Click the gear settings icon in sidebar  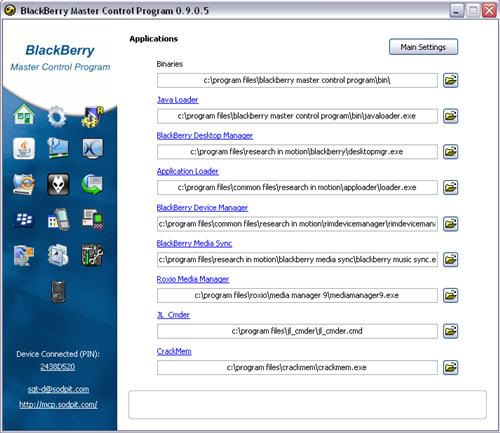[x=56, y=117]
